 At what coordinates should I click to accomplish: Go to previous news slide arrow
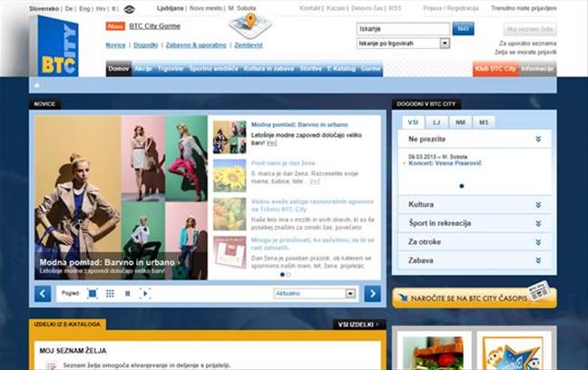43,294
